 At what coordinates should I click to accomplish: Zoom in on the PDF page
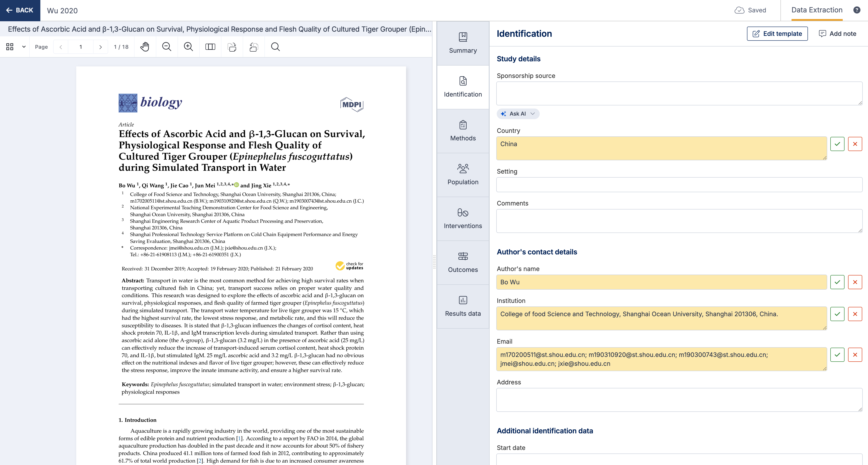tap(188, 47)
